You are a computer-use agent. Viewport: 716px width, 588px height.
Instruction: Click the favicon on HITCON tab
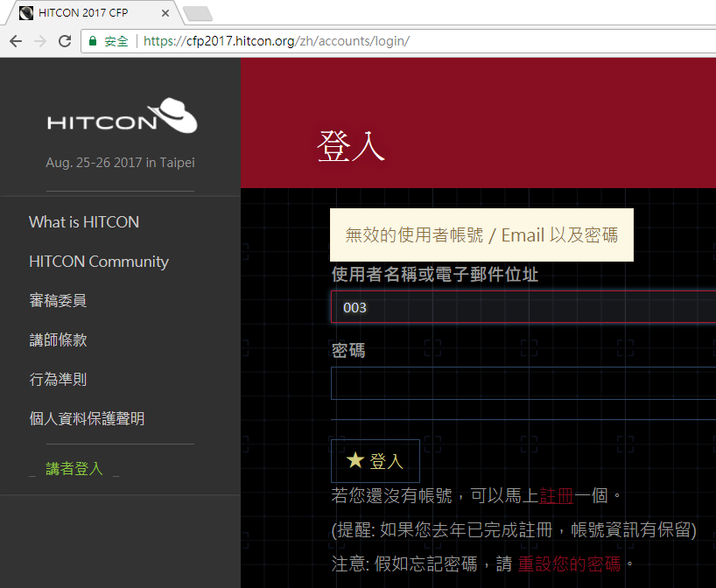[26, 13]
